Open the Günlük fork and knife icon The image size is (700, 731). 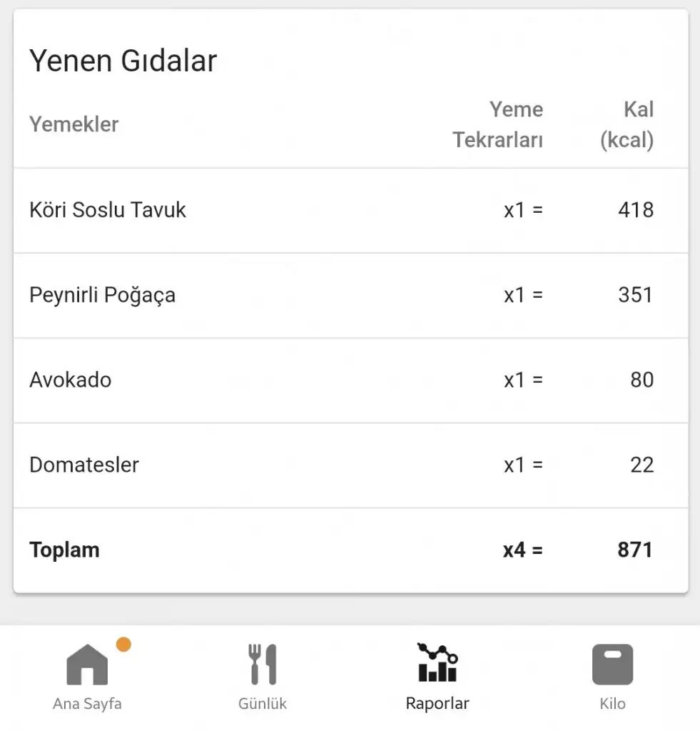pyautogui.click(x=263, y=665)
